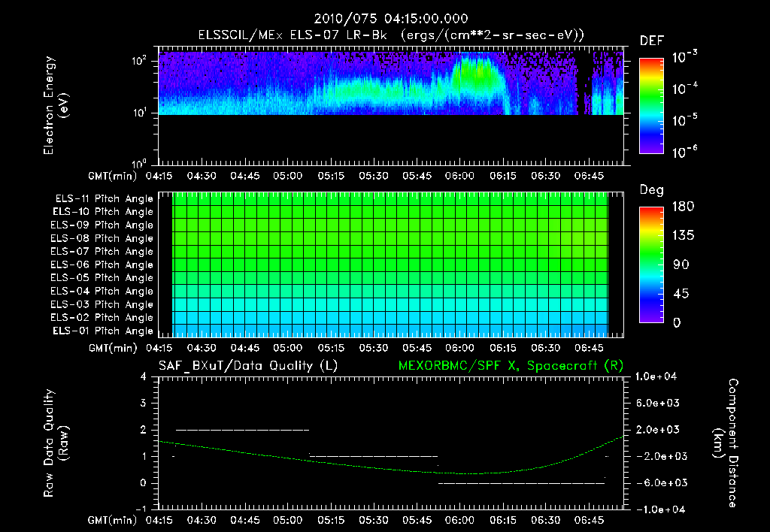770x532 pixels.
Task: Click the 10^1 energy axis tick label
Action: (x=139, y=113)
